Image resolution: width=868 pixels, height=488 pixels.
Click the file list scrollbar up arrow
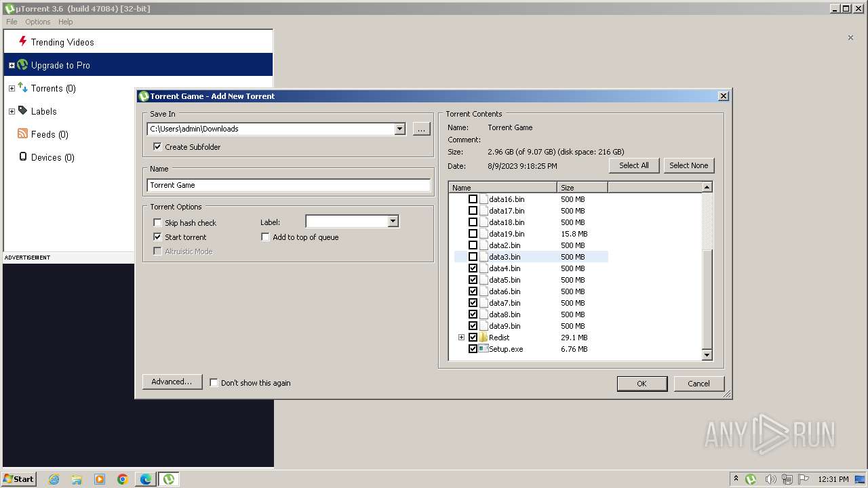(x=707, y=187)
